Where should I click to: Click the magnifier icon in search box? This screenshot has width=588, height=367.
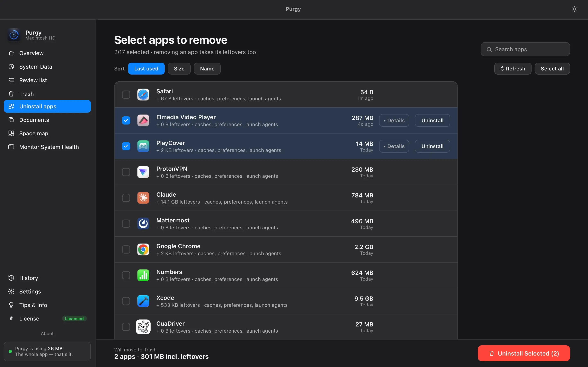(489, 49)
